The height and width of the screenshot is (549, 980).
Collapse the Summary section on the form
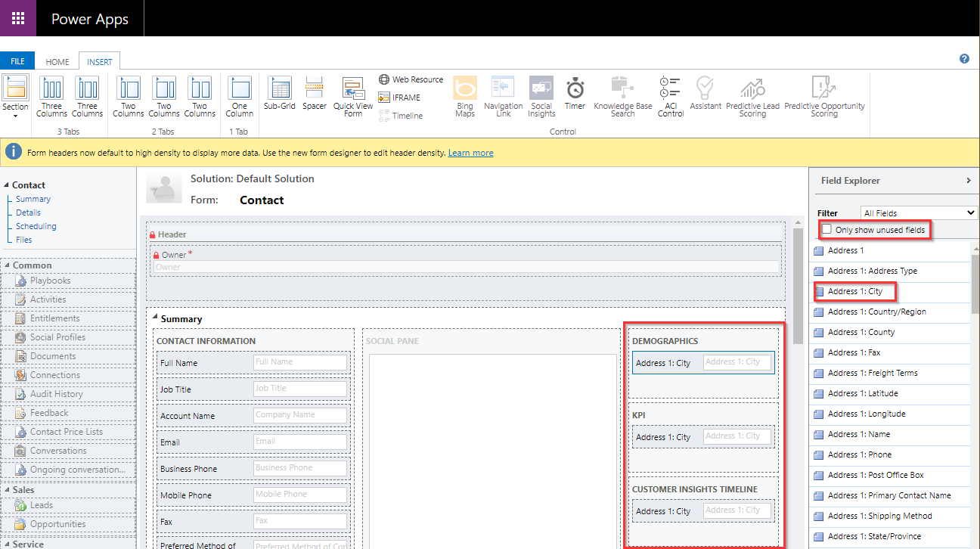click(x=155, y=318)
